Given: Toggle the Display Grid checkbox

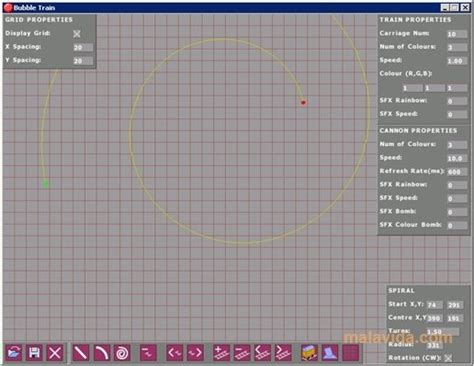Looking at the screenshot, I should pos(77,34).
